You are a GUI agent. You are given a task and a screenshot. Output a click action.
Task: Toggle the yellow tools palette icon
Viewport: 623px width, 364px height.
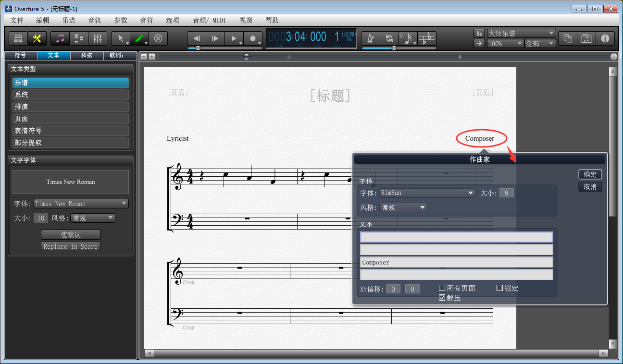pyautogui.click(x=36, y=38)
